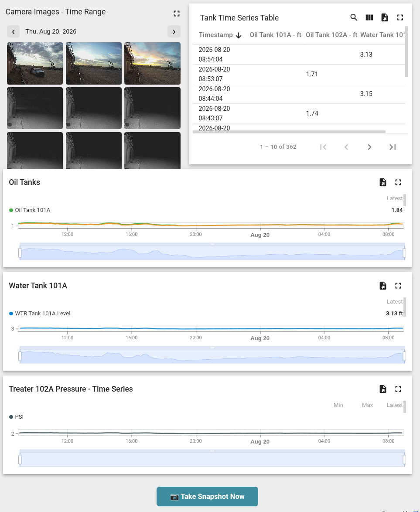Click the Timestamp sort arrow icon

coord(239,35)
